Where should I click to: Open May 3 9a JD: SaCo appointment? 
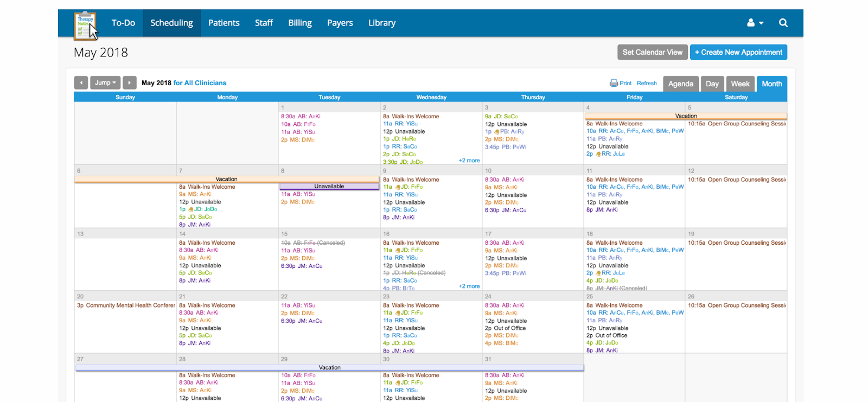tap(501, 116)
